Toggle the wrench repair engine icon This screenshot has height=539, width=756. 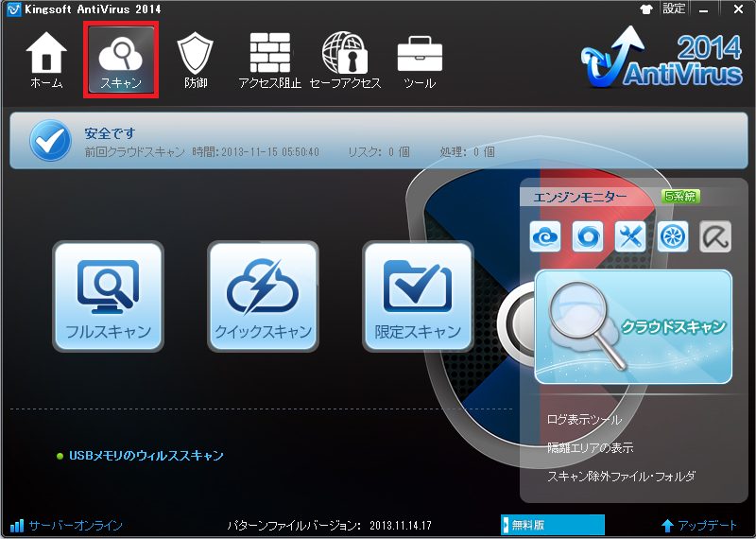point(629,236)
